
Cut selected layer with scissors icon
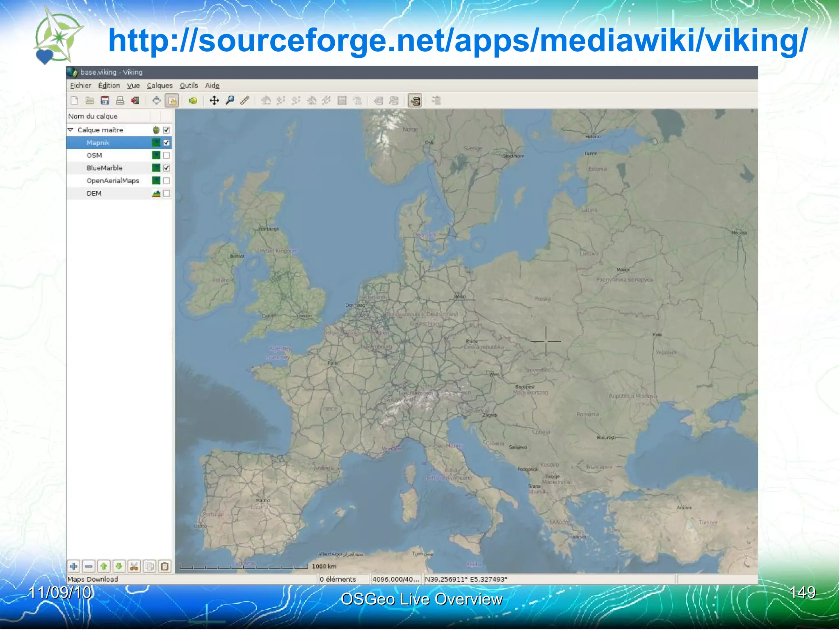click(134, 566)
